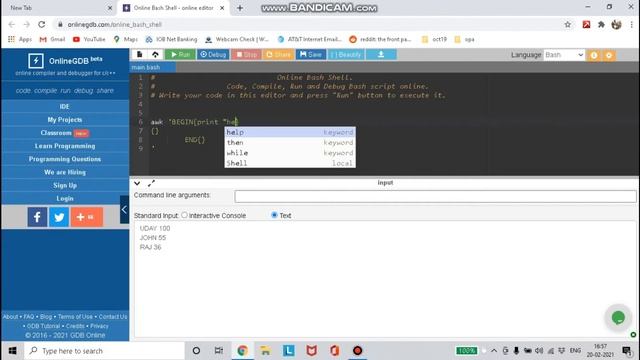The width and height of the screenshot is (640, 360).
Task: Open the GDB Tutorial footer link
Action: pos(43,326)
